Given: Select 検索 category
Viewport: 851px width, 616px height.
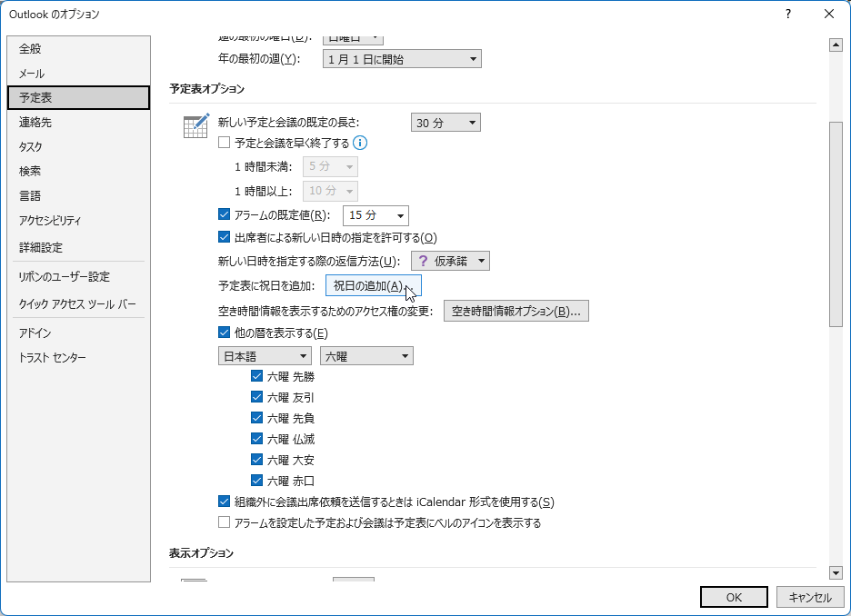Looking at the screenshot, I should 79,171.
